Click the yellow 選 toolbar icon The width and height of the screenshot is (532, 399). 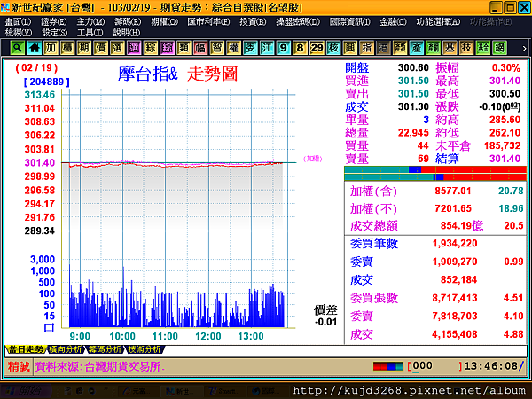(x=117, y=48)
